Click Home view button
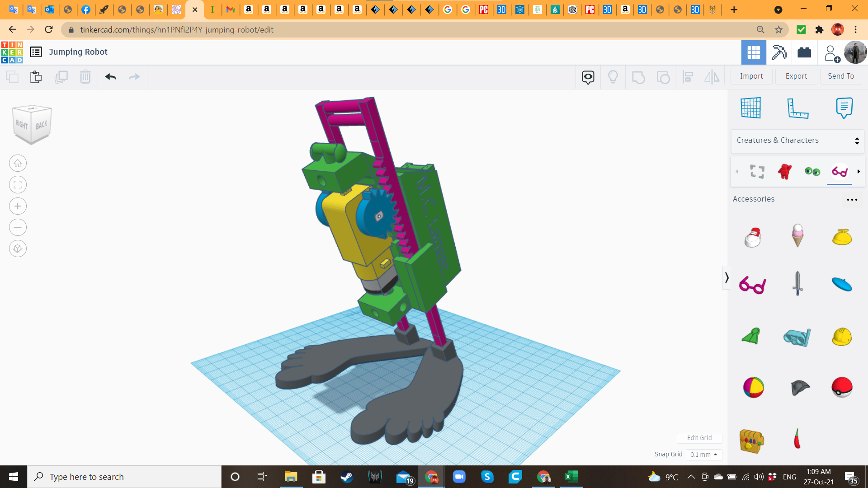 pos(18,164)
